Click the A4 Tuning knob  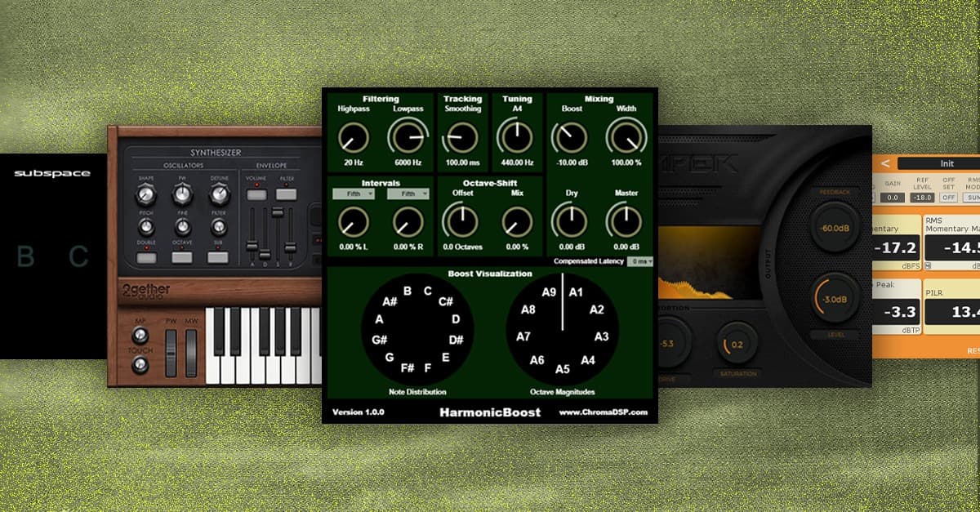[516, 136]
